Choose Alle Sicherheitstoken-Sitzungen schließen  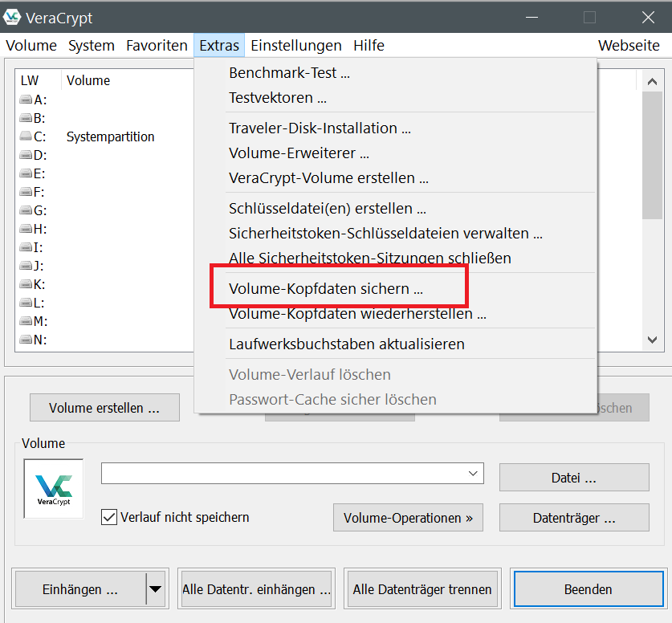[396, 258]
